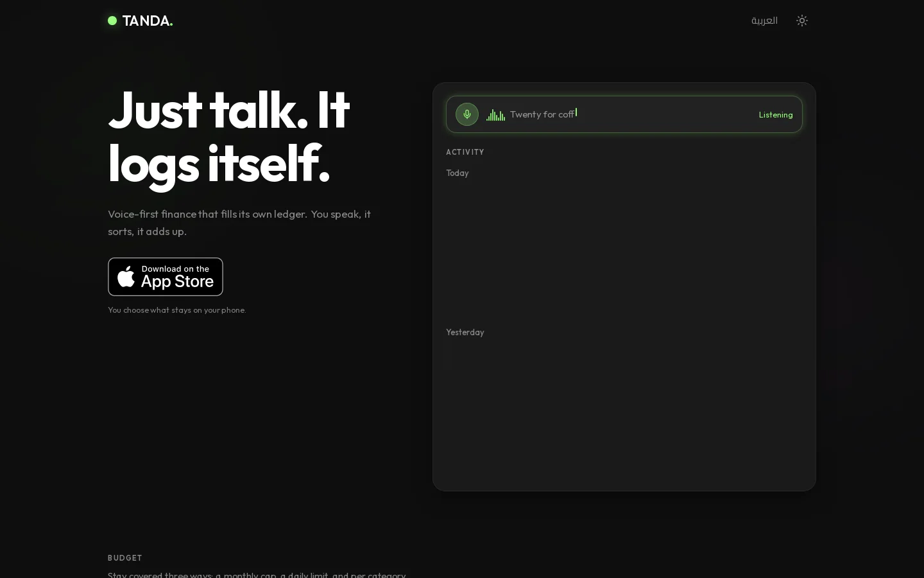This screenshot has height=578, width=924.
Task: Click the "You choose what stays on your phone." note
Action: (x=177, y=310)
